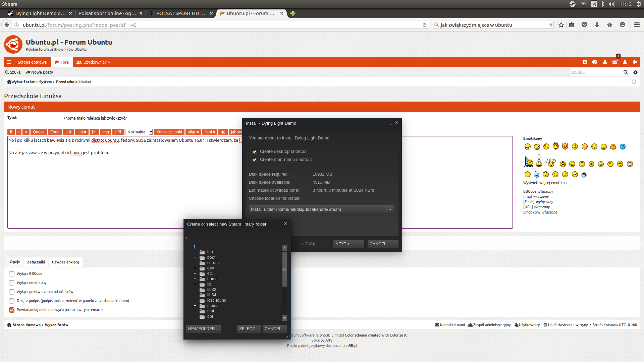Enable Wyłącz przetwarzanie odnośników checkbox
This screenshot has width=644, height=362.
pos(12,292)
